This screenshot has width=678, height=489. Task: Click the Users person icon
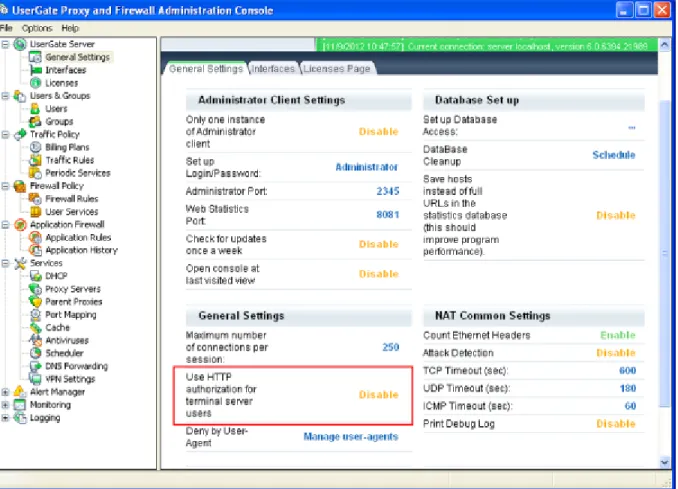click(x=35, y=109)
